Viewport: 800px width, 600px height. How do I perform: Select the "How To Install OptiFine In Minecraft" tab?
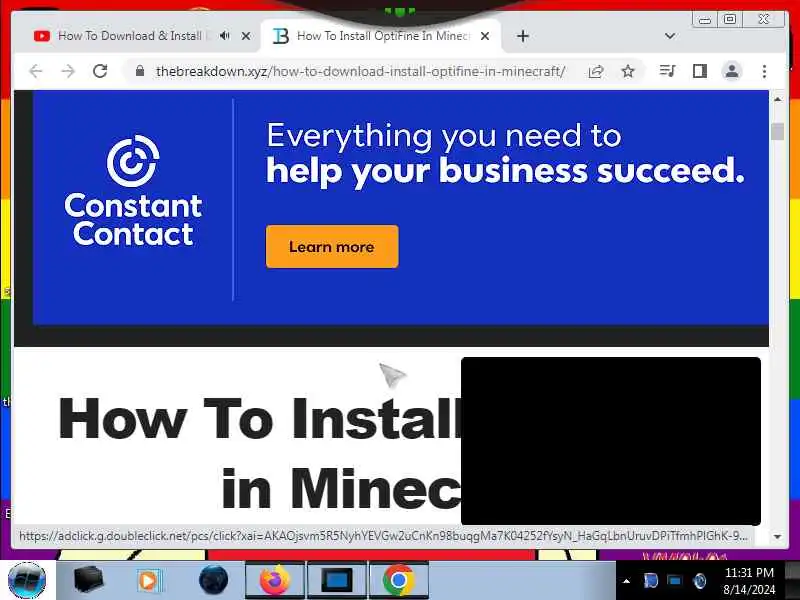point(382,36)
